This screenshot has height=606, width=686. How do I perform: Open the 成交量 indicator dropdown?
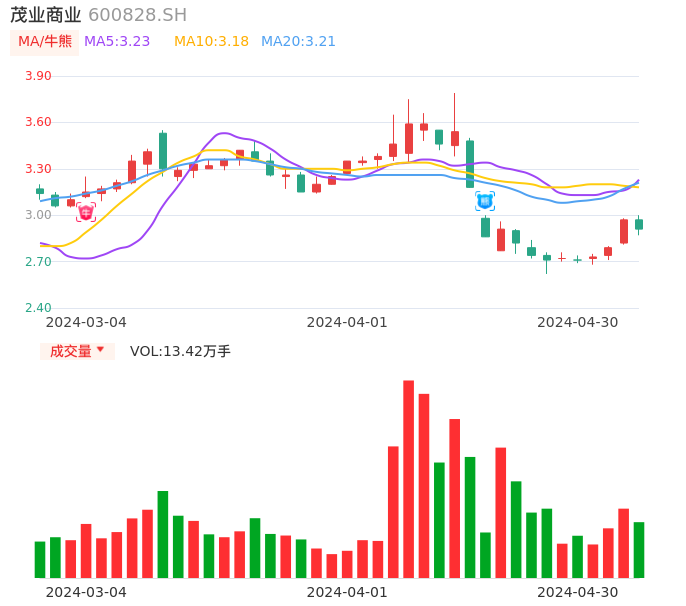tap(77, 351)
